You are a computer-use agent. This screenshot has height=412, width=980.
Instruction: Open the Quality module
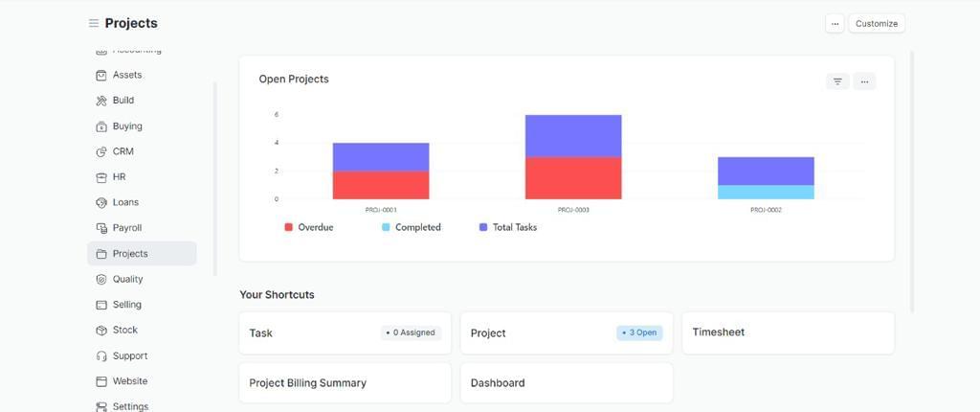pos(142,280)
